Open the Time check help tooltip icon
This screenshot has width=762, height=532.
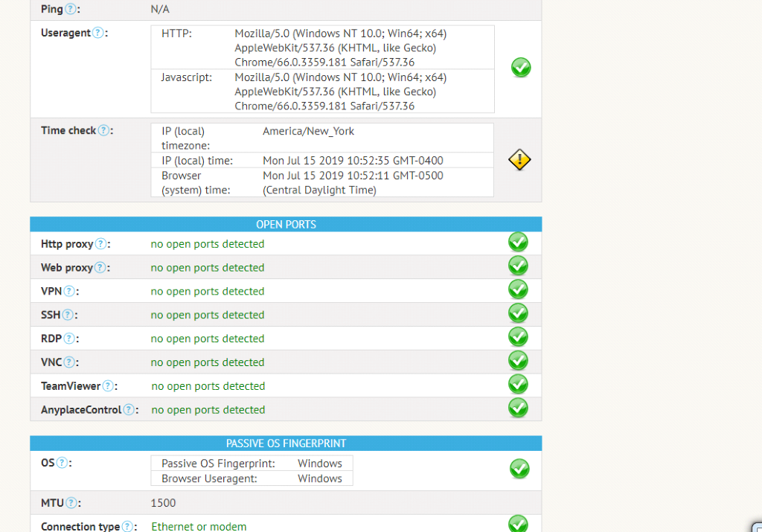(104, 130)
